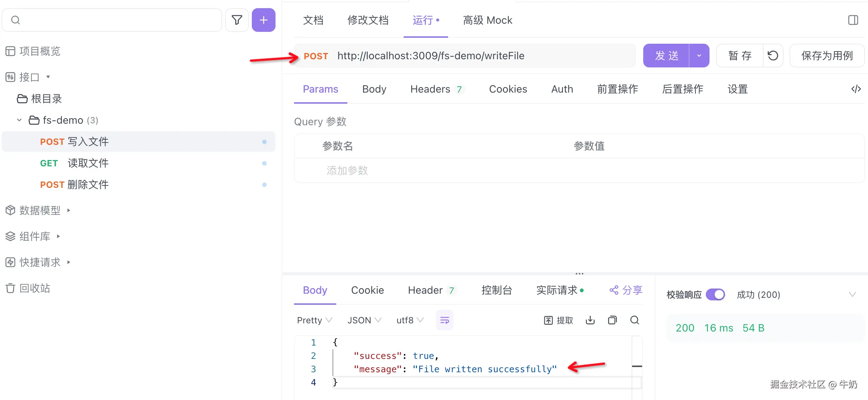868x400 pixels.
Task: Open the Pretty format dropdown
Action: pos(314,320)
